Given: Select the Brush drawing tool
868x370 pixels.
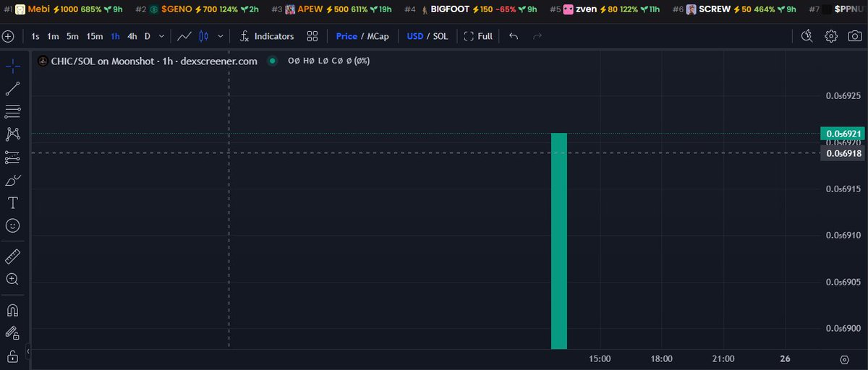Looking at the screenshot, I should point(12,180).
